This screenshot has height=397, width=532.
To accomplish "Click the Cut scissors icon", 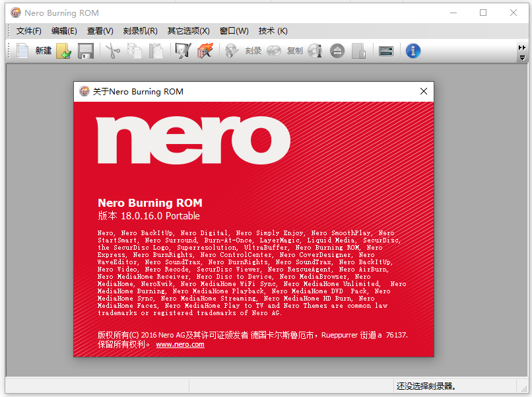I will tap(113, 51).
